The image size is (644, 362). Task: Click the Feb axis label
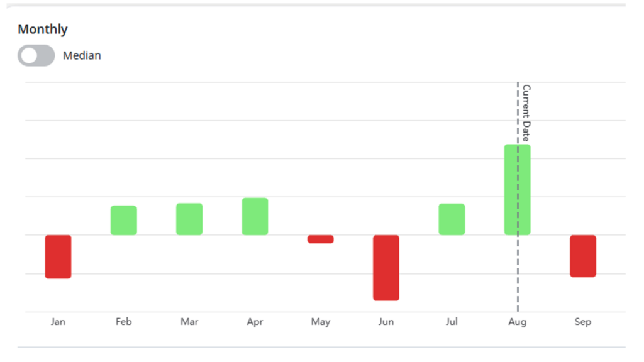click(124, 322)
